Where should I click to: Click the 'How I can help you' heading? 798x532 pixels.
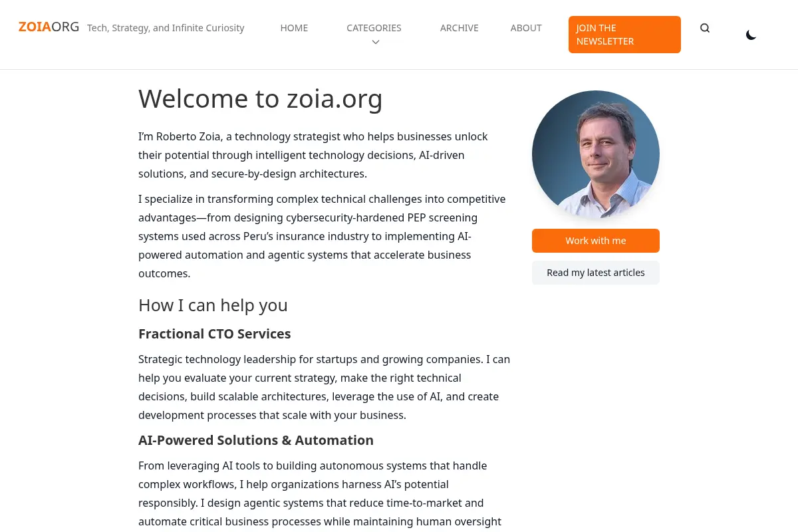213,305
